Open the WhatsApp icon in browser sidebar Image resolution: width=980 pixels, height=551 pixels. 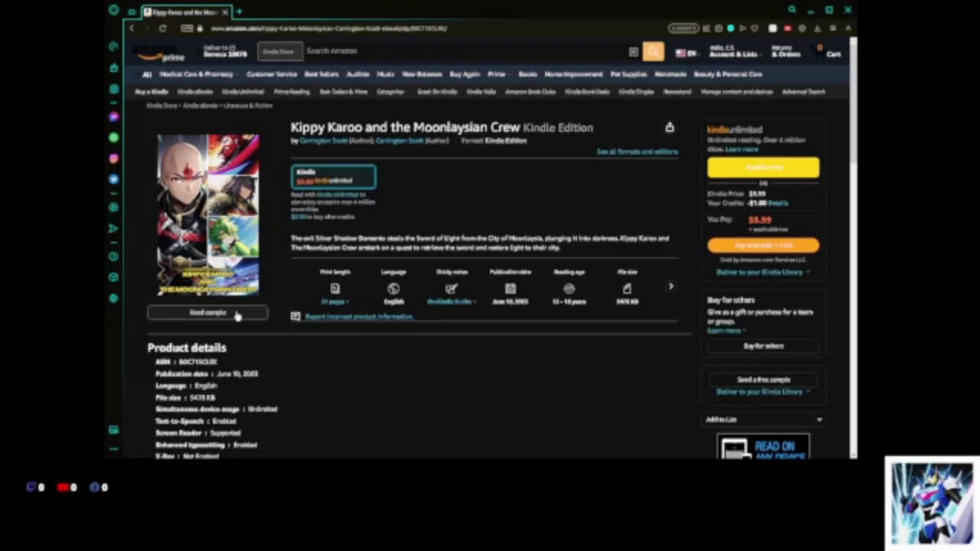coord(114,138)
